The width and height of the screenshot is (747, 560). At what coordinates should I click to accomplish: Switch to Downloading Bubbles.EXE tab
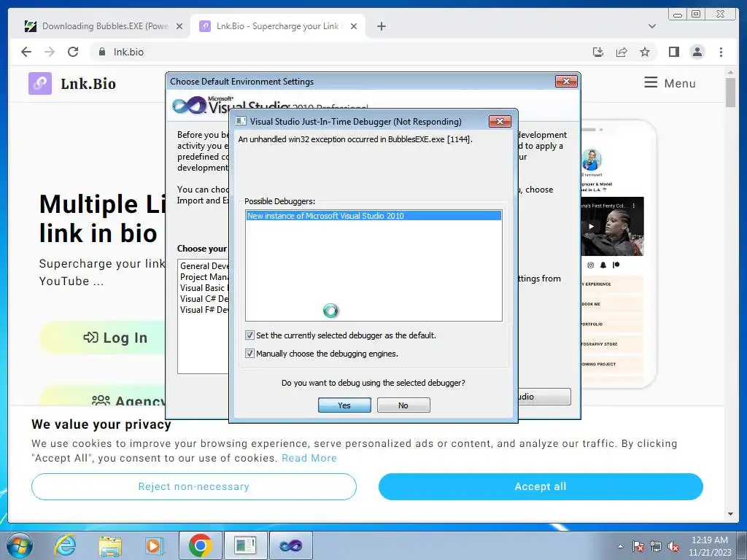98,26
